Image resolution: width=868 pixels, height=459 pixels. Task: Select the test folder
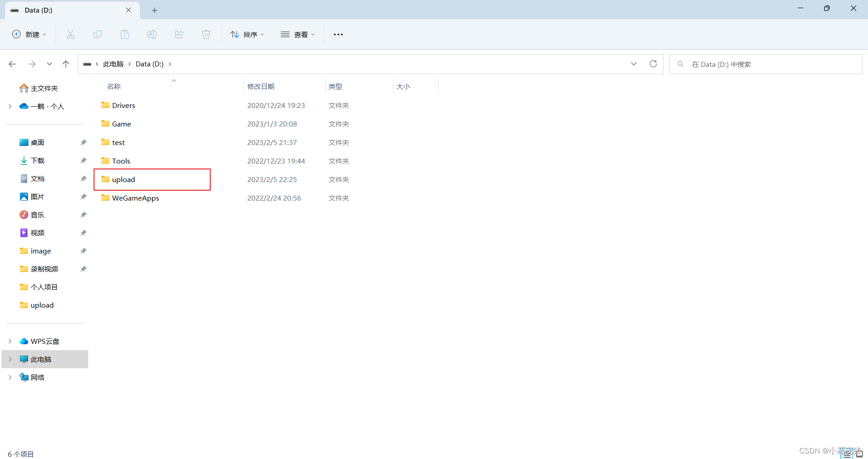point(118,142)
